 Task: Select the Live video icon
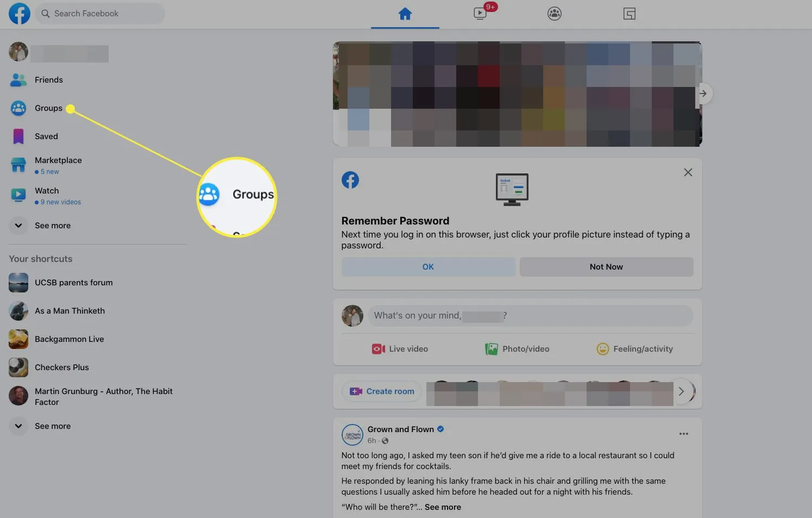379,348
